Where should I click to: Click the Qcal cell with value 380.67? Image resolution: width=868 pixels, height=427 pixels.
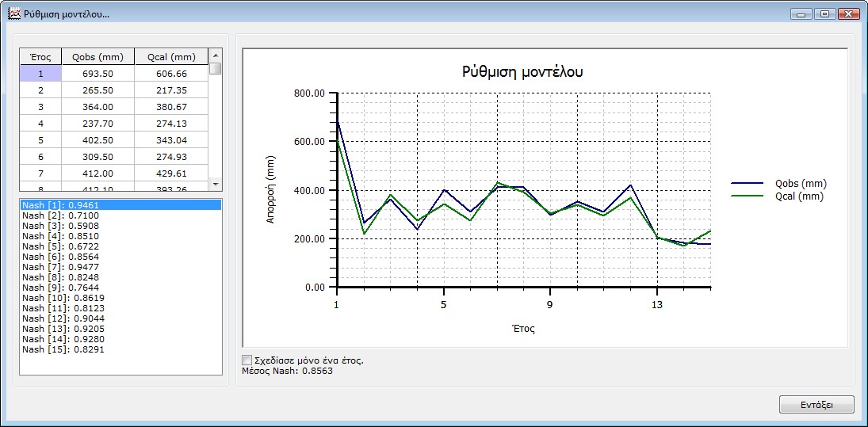point(171,107)
